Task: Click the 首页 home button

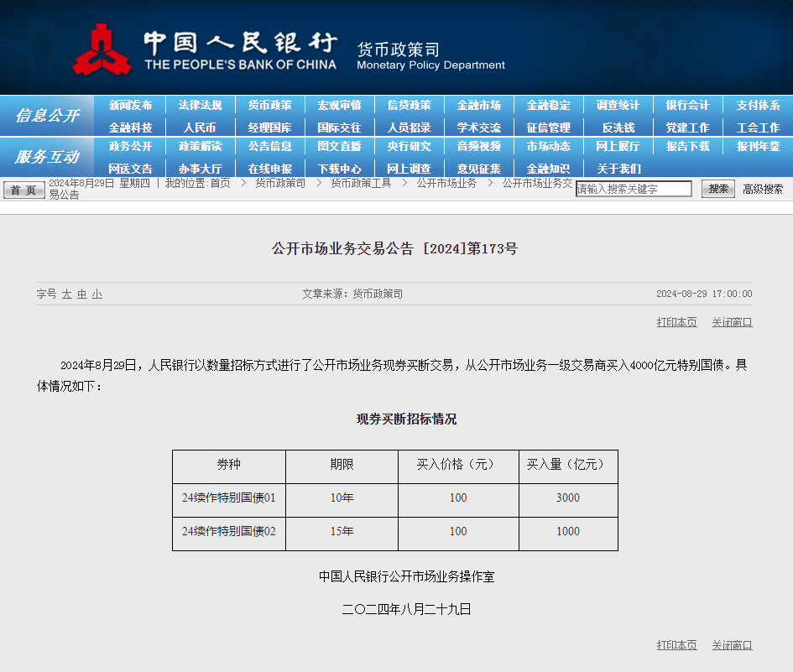Action: (x=23, y=189)
